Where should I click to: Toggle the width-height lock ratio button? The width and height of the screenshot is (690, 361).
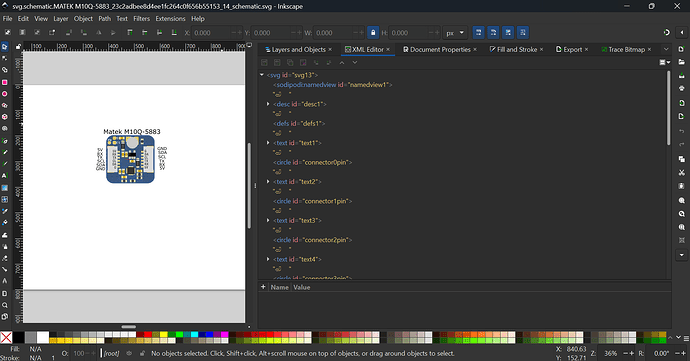(x=373, y=33)
